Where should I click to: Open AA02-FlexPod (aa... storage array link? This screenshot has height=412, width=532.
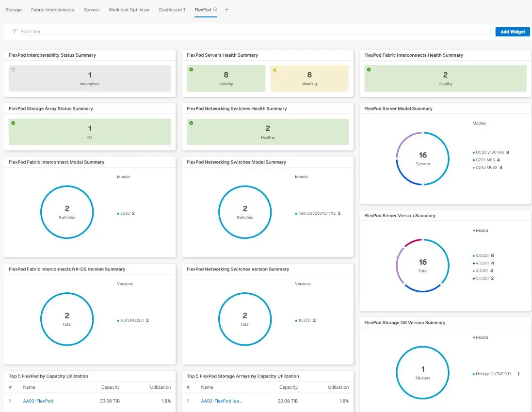pos(222,401)
